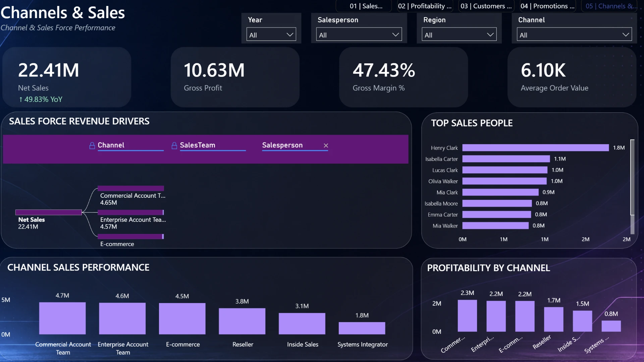
Task: Click the Net Sales root node bar
Action: coord(49,212)
